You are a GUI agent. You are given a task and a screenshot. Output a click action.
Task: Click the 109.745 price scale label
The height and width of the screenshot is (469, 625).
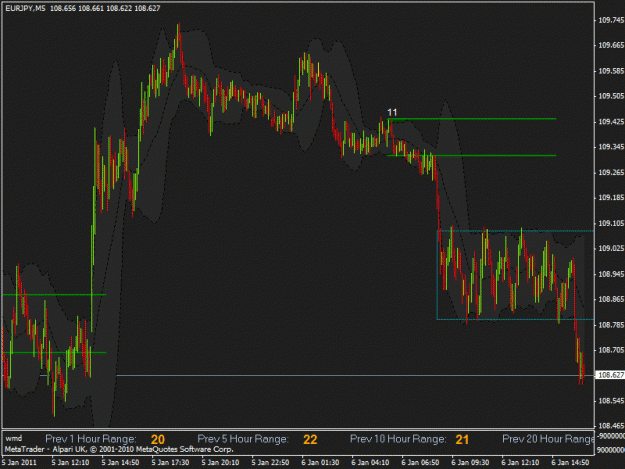(611, 20)
